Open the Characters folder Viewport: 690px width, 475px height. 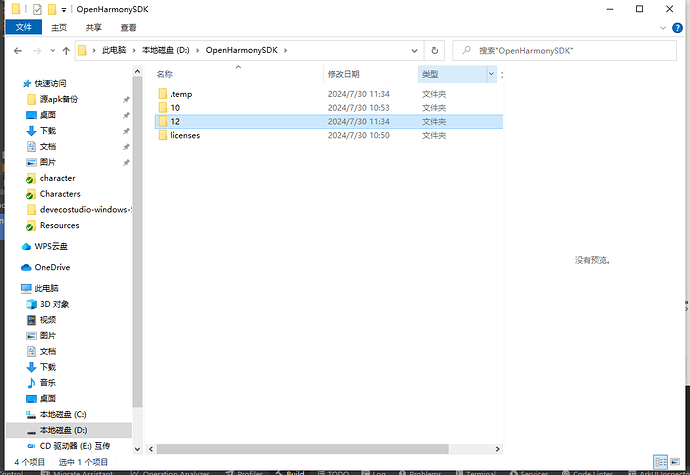click(x=60, y=194)
